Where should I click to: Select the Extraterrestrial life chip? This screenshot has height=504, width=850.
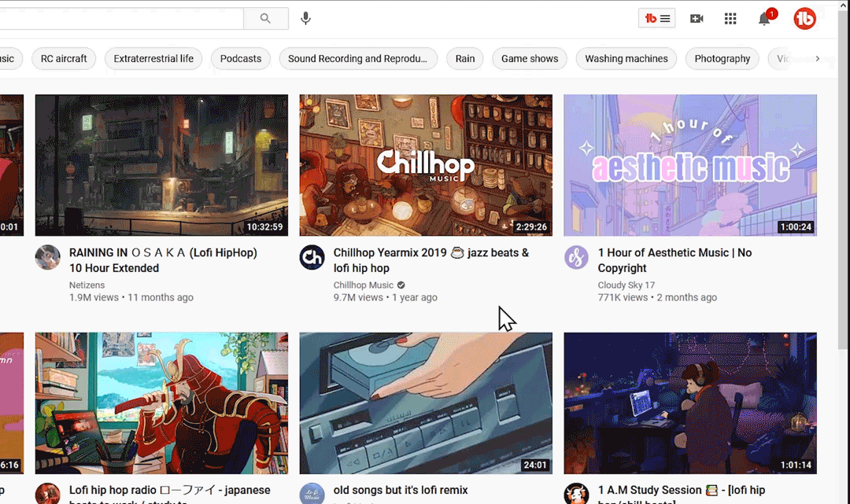(153, 58)
